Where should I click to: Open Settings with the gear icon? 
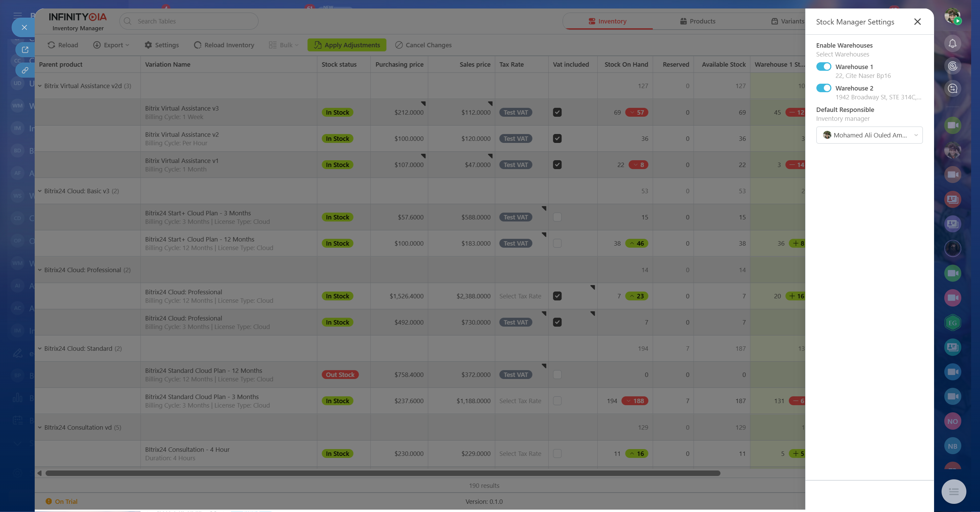pyautogui.click(x=148, y=45)
